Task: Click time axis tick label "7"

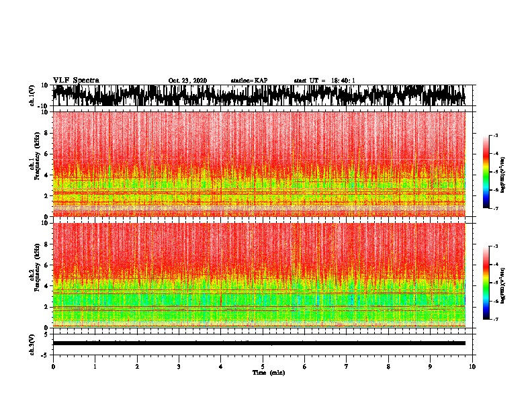Action: pyautogui.click(x=347, y=367)
